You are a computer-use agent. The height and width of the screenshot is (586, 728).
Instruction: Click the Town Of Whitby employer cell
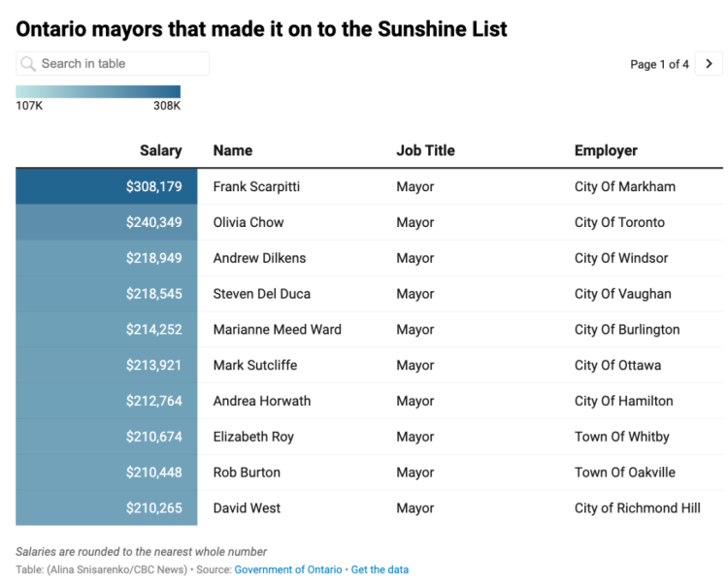pos(621,437)
